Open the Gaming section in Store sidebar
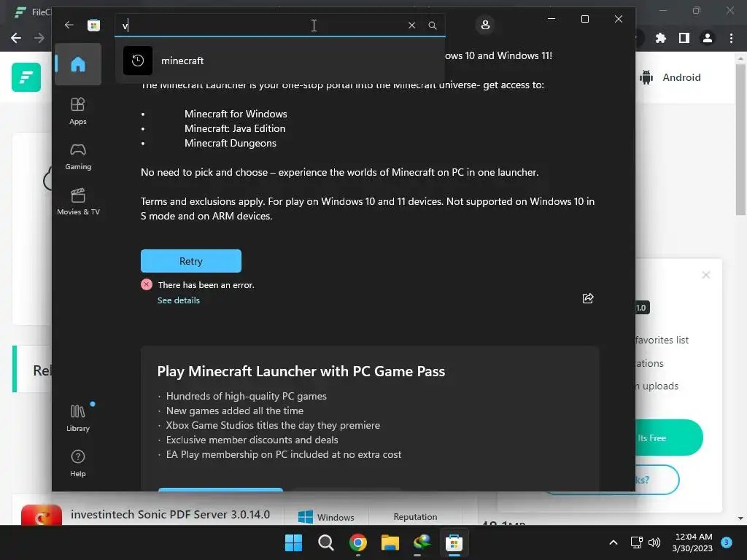This screenshot has height=560, width=747. click(78, 156)
